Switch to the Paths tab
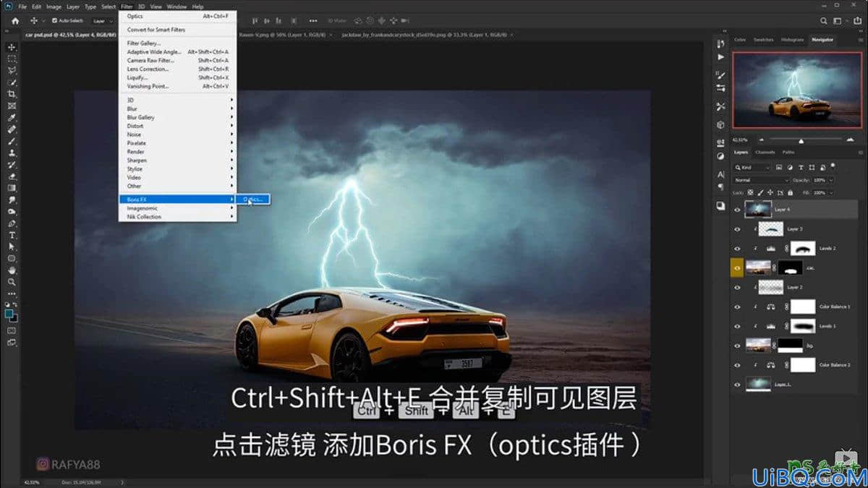The image size is (868, 488). [788, 152]
